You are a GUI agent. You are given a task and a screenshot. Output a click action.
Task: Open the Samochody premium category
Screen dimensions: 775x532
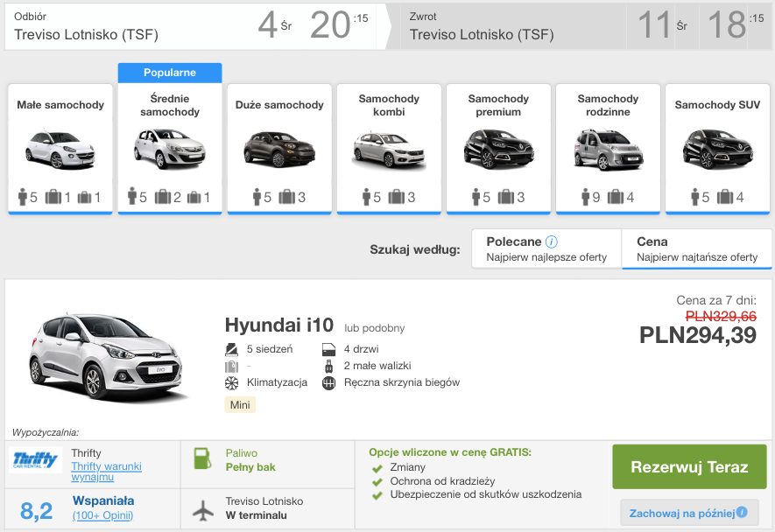498,149
